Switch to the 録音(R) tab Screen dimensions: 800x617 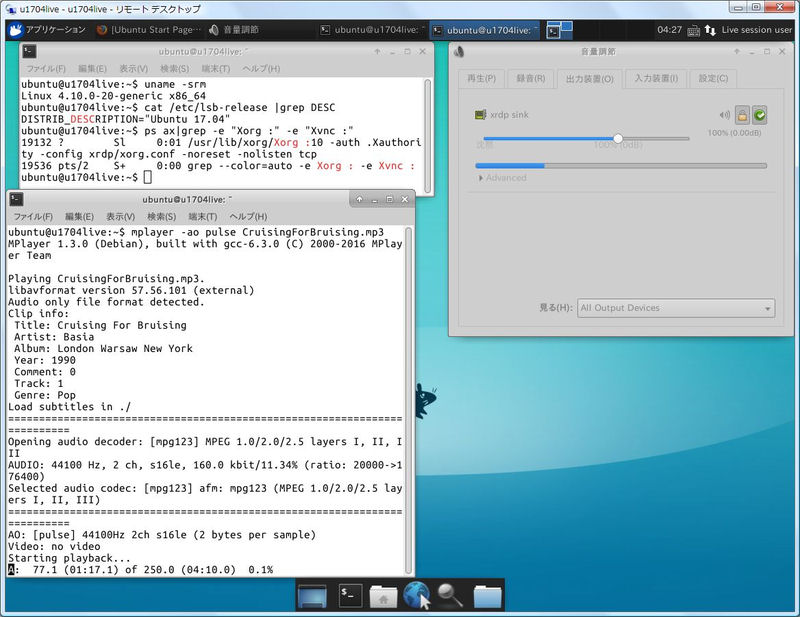click(531, 79)
